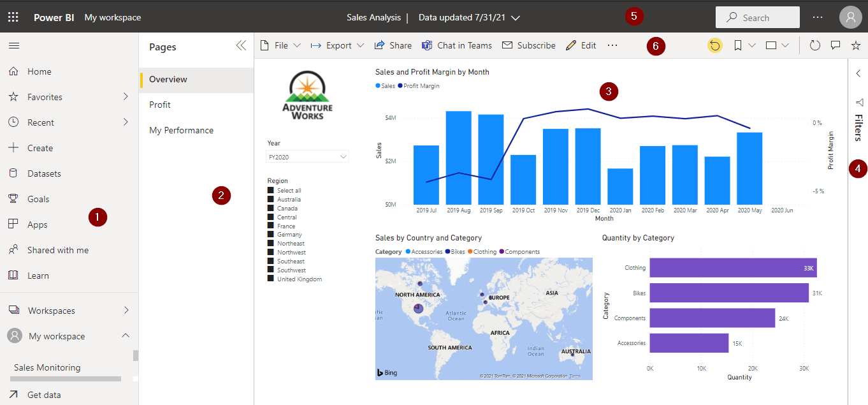Click the Bookmark icon in toolbar
The height and width of the screenshot is (405, 868).
[x=738, y=45]
